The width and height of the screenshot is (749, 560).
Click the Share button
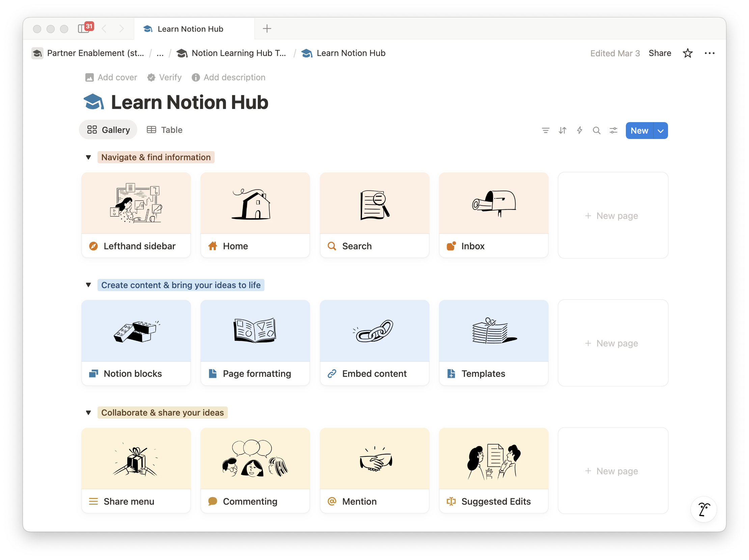660,53
